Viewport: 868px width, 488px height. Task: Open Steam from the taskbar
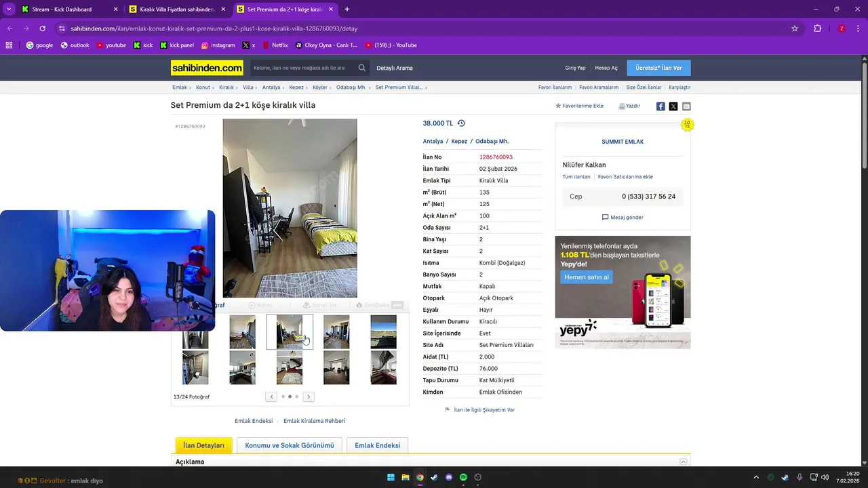coord(435,478)
